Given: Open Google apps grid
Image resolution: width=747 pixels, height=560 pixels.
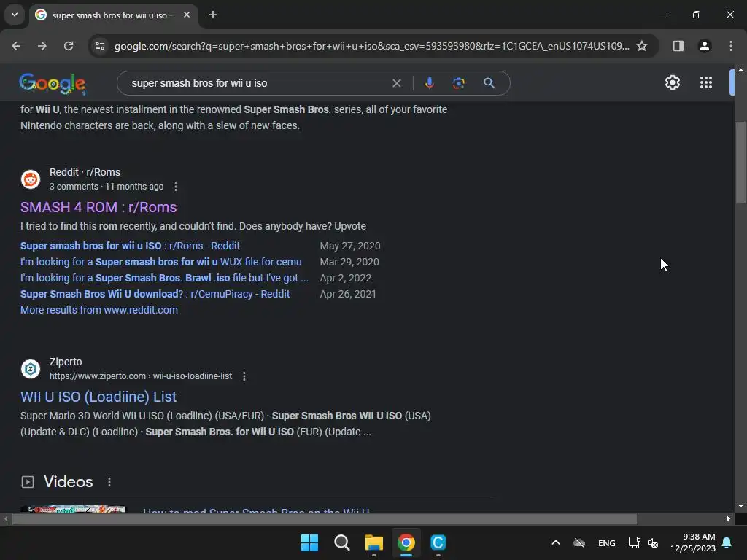Looking at the screenshot, I should pos(706,83).
